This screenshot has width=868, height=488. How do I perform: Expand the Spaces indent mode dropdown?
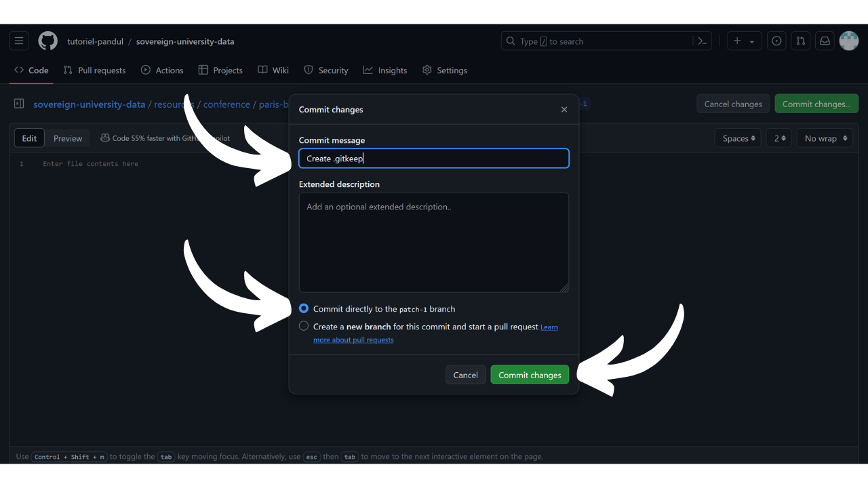[737, 138]
